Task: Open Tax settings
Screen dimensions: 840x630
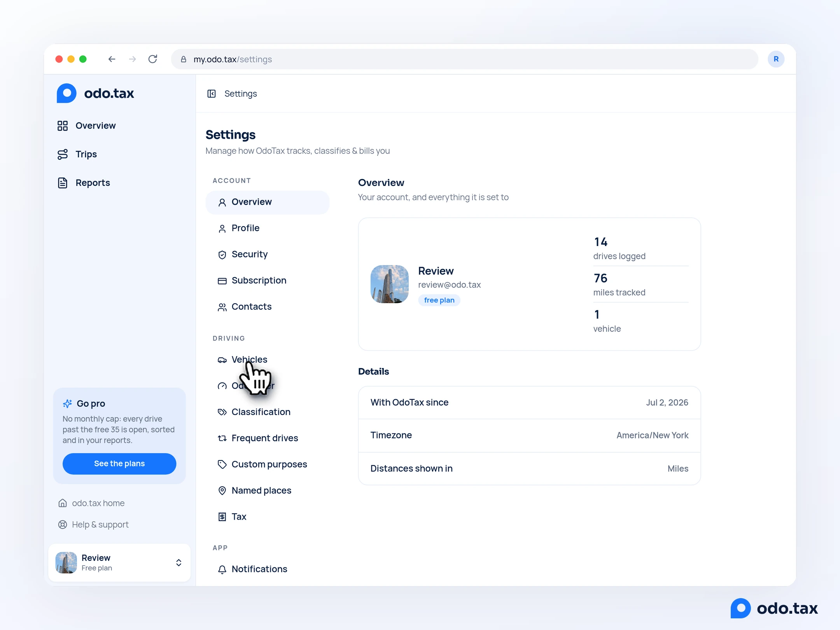Action: click(267, 517)
